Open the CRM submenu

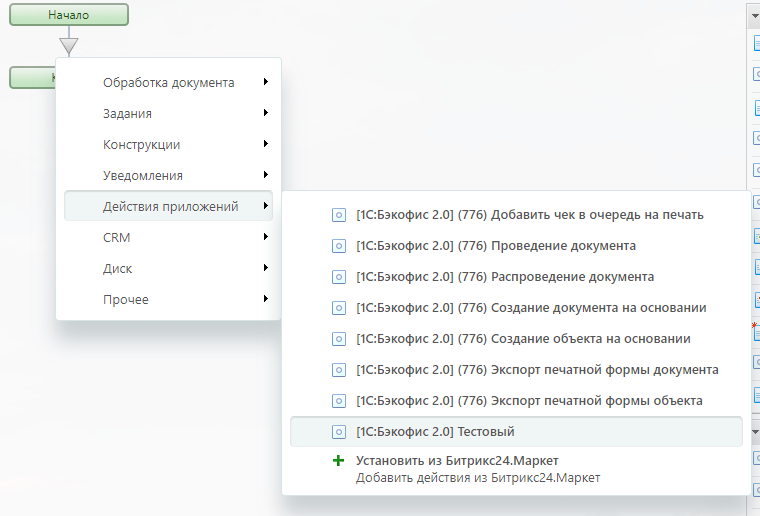[168, 237]
